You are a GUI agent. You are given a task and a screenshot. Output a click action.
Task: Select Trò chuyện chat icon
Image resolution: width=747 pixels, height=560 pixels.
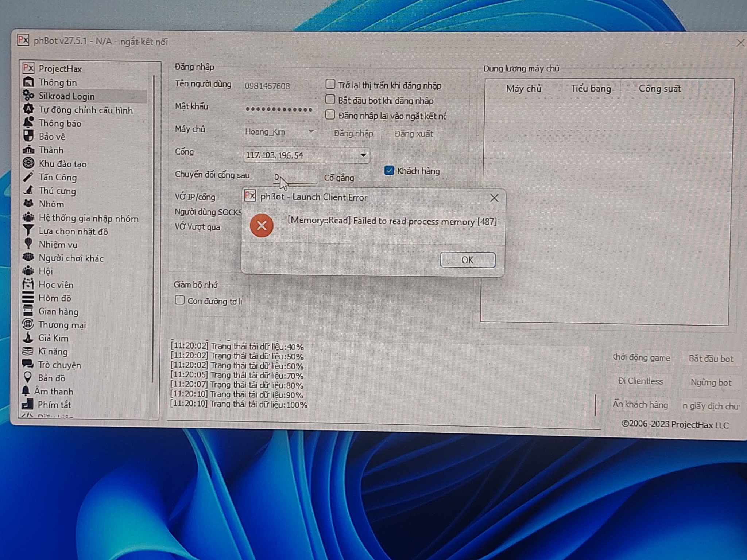[28, 364]
